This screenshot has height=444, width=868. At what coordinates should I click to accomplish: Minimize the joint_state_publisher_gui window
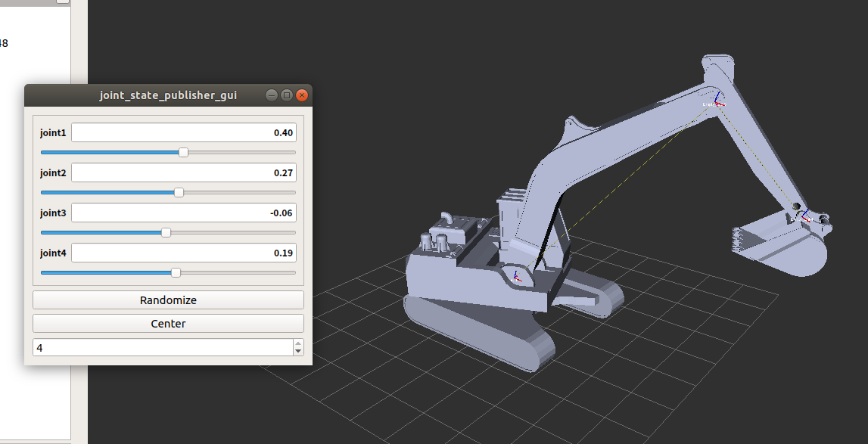click(x=270, y=95)
